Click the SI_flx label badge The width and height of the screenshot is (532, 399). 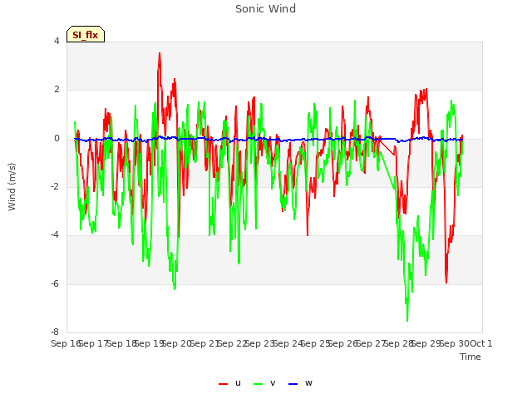(86, 34)
